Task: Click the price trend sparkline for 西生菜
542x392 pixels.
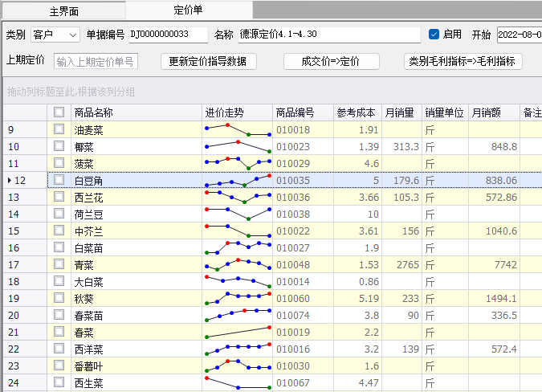Action: click(238, 382)
